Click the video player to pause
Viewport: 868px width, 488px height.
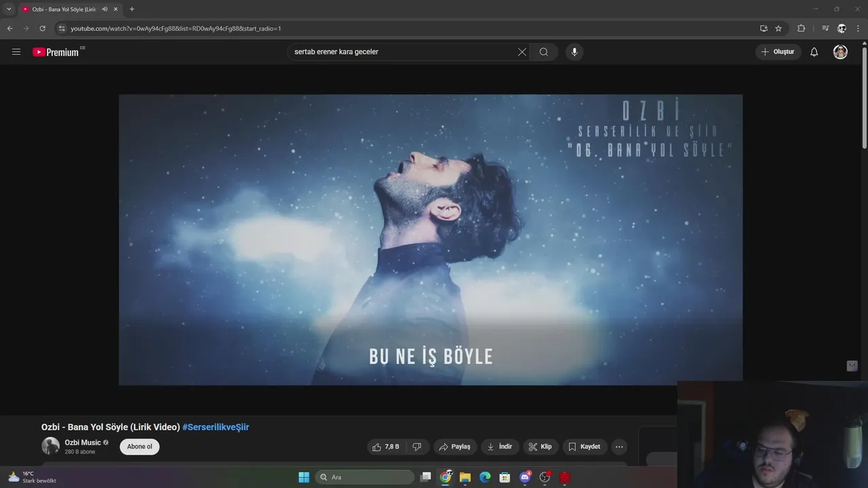(x=431, y=240)
